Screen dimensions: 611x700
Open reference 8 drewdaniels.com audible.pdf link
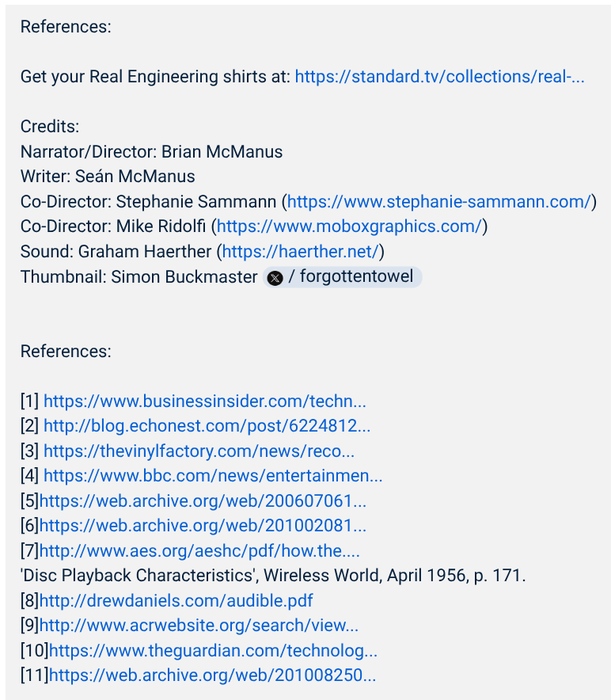(176, 601)
